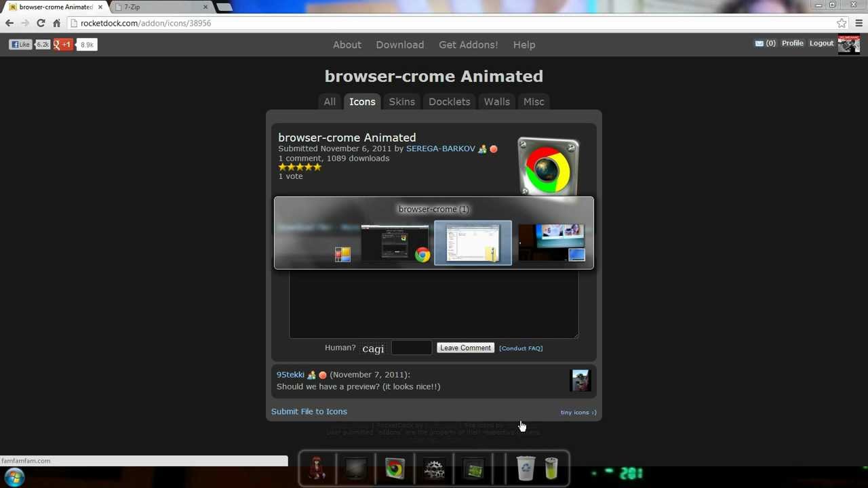Click the '1 comment, 1089 downloads' text

pyautogui.click(x=334, y=158)
